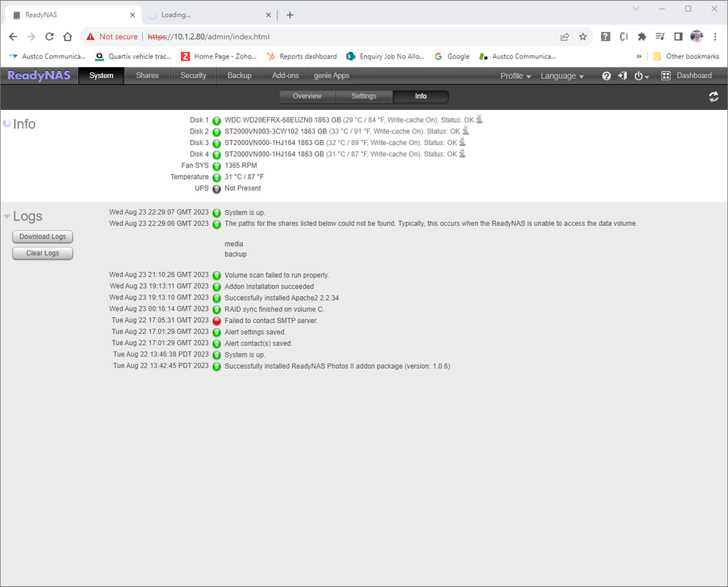Click the logout icon in navigation bar
728x587 pixels.
(x=622, y=76)
